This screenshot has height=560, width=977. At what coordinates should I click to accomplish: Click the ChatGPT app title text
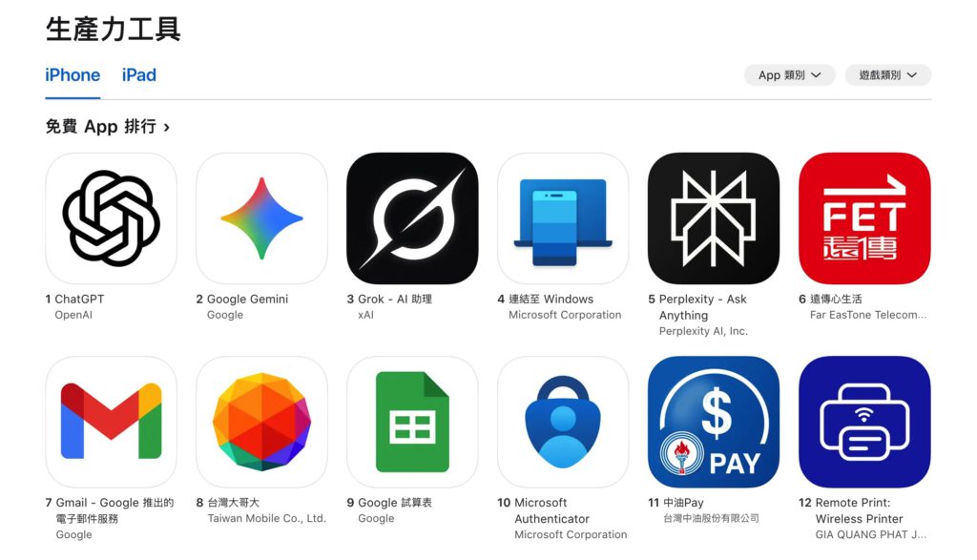(x=79, y=299)
